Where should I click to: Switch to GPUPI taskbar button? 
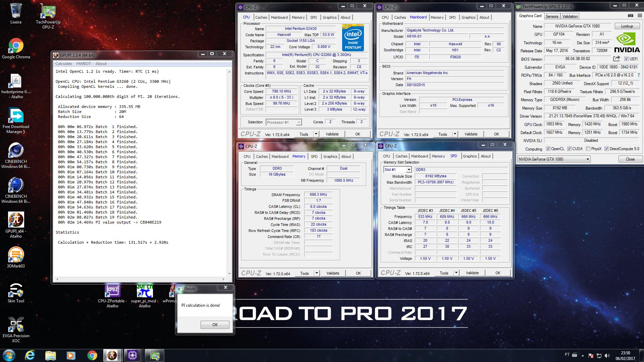(x=112, y=355)
